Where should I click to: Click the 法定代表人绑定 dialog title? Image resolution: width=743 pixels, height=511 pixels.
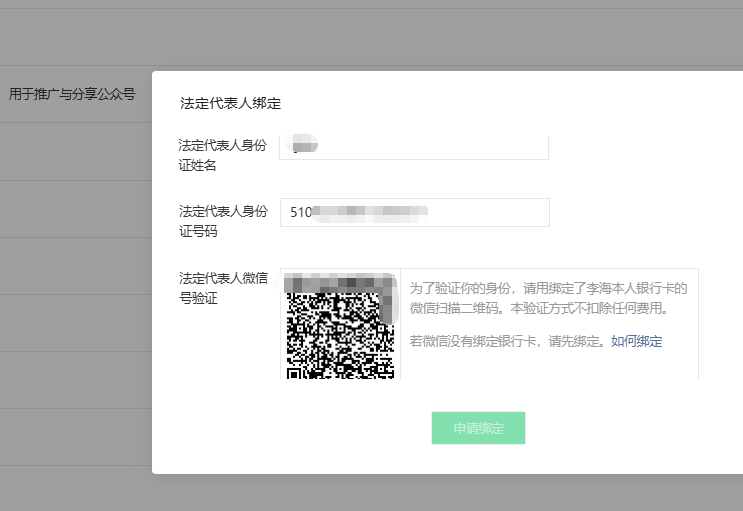point(231,103)
